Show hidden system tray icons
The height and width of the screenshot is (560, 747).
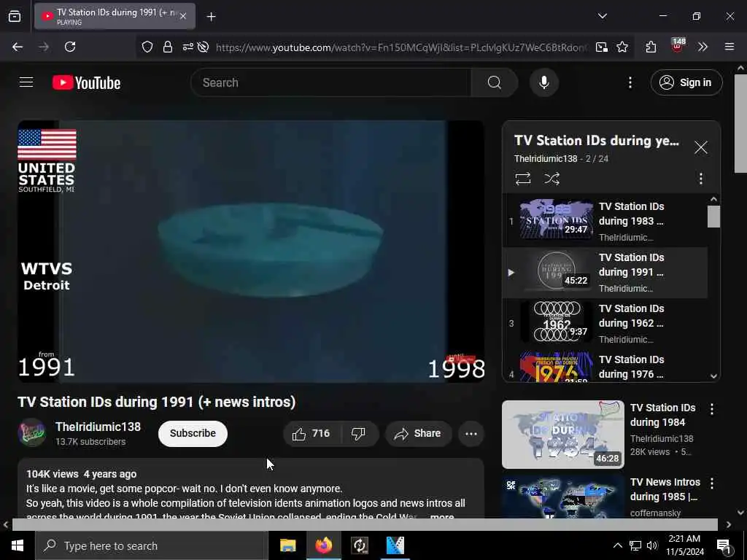point(617,545)
